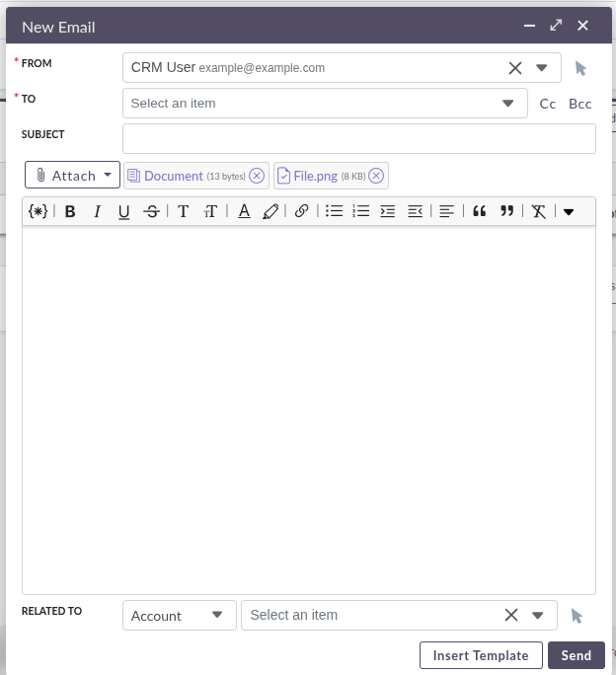Screen dimensions: 616x675
Task: Show the Cc field
Action: click(x=548, y=104)
